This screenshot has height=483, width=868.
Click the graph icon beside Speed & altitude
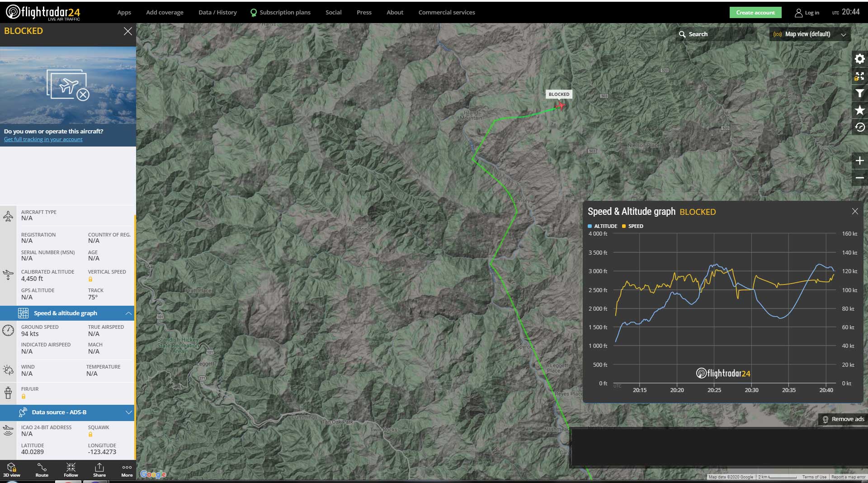click(x=23, y=313)
